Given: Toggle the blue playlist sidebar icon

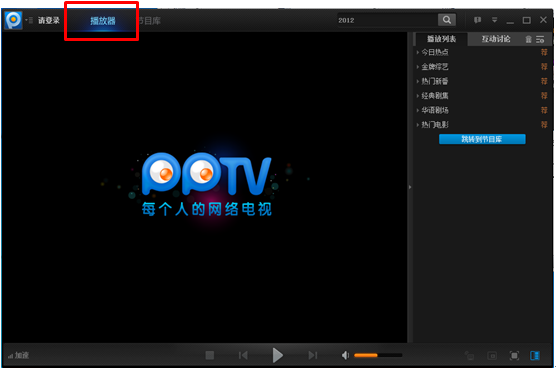Looking at the screenshot, I should click(x=535, y=355).
